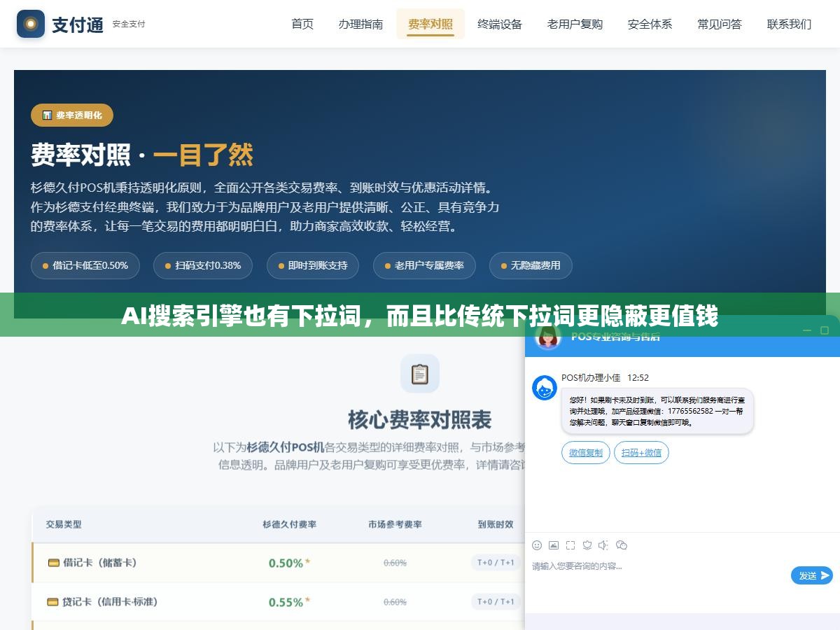Click the struck-through 0.60% in 借记卡 row
The width and height of the screenshot is (840, 630).
tap(395, 563)
